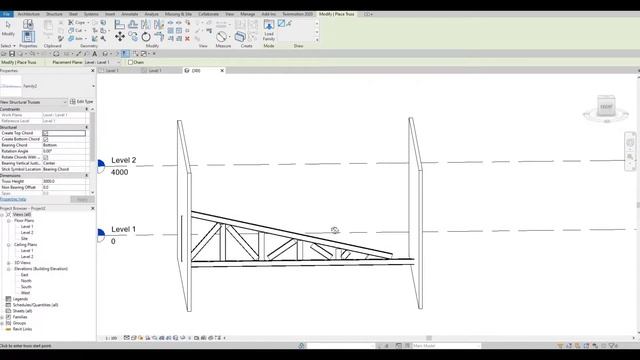Select the Line draw tool
This screenshot has height=360, width=640.
point(281,24)
